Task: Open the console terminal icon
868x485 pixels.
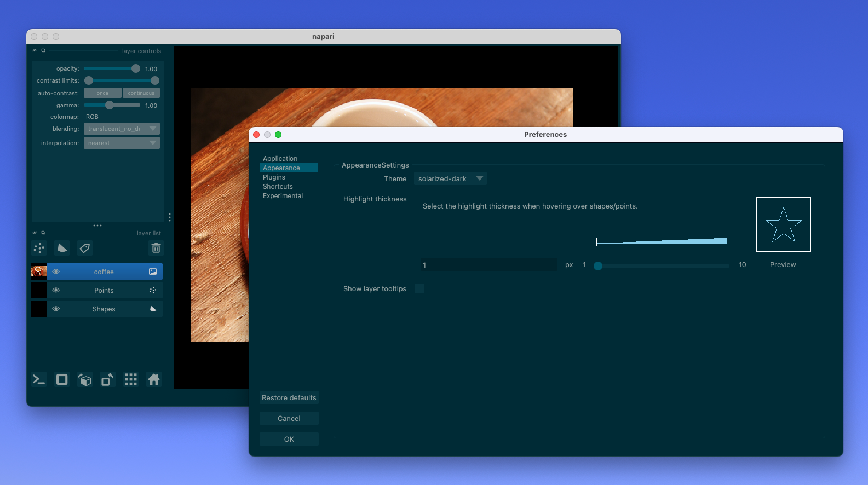Action: point(39,379)
